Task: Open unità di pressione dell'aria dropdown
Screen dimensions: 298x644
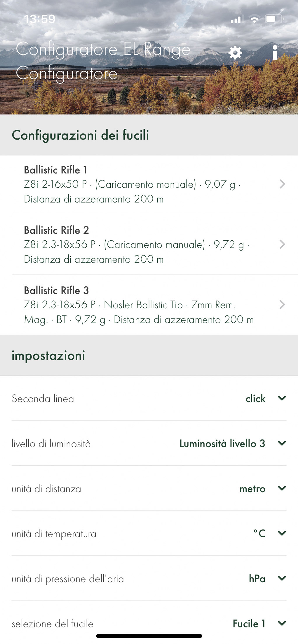Action: (x=282, y=578)
